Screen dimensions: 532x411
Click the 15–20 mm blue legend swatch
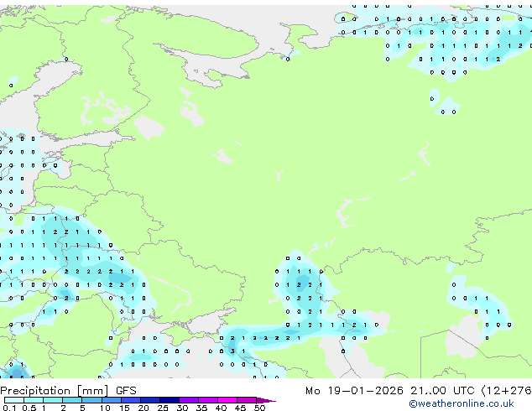[131, 400]
